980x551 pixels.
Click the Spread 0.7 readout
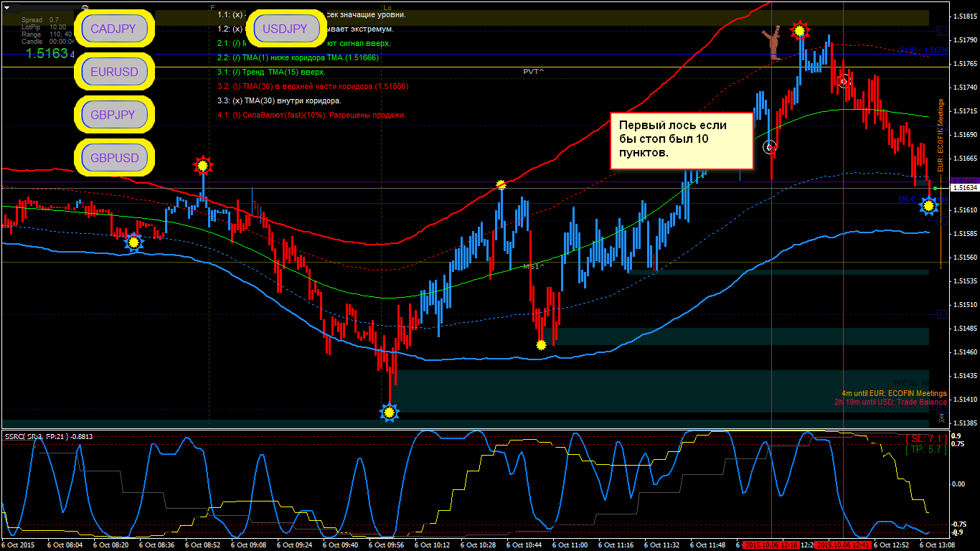pos(41,20)
